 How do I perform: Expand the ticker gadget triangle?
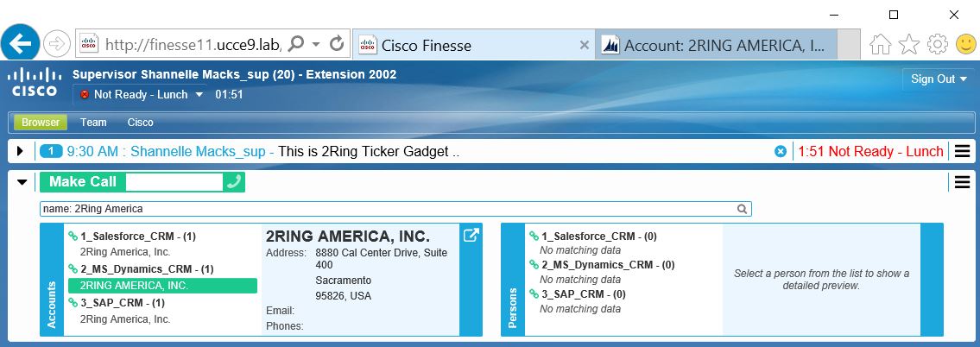click(x=21, y=151)
